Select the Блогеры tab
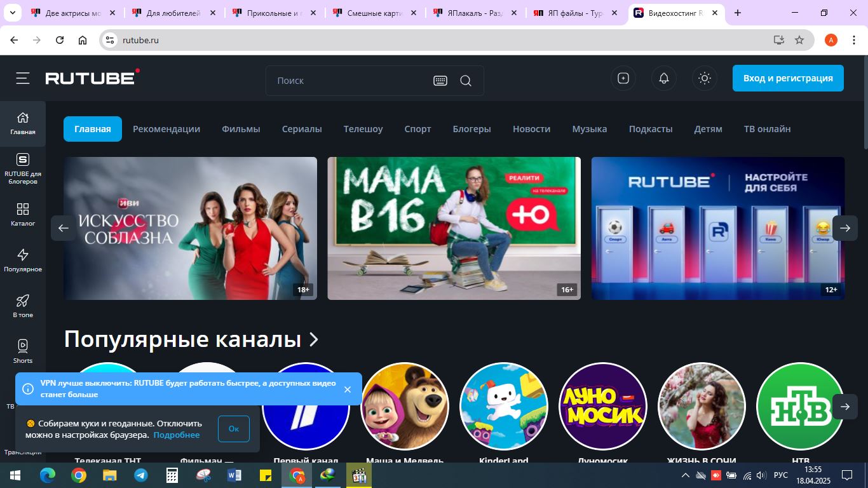Screen dimensions: 868x488 click(x=471, y=129)
